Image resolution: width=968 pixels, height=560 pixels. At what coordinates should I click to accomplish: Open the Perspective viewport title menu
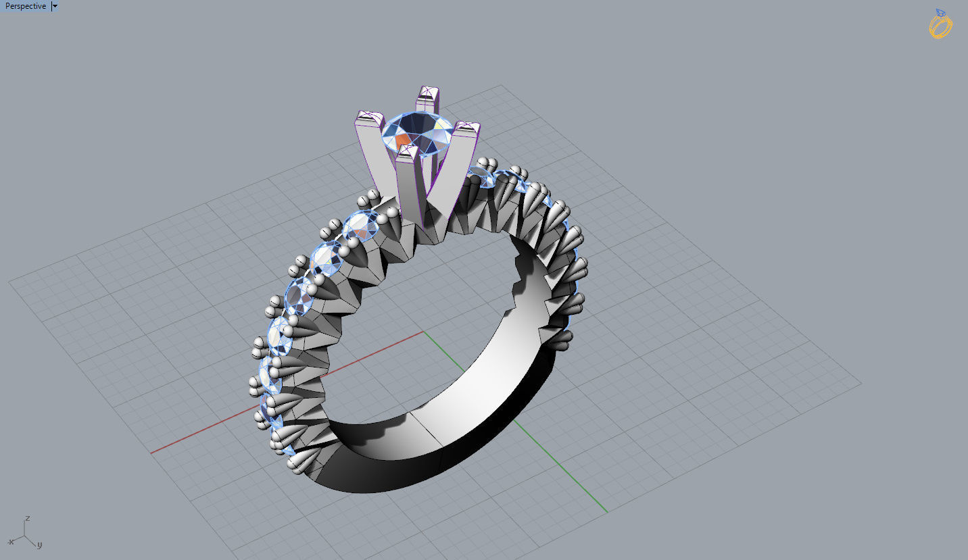(26, 6)
